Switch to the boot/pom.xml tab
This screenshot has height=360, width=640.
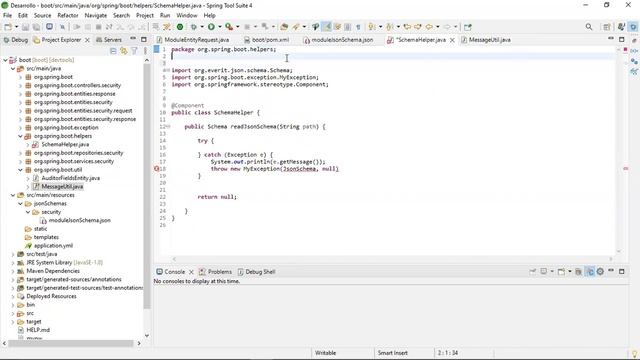coord(267,40)
